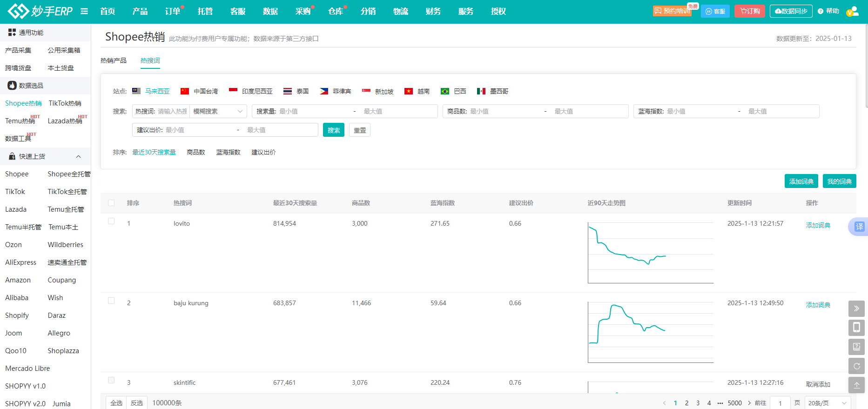Click the 数据同步 button
The height and width of the screenshot is (409, 868).
click(x=791, y=11)
